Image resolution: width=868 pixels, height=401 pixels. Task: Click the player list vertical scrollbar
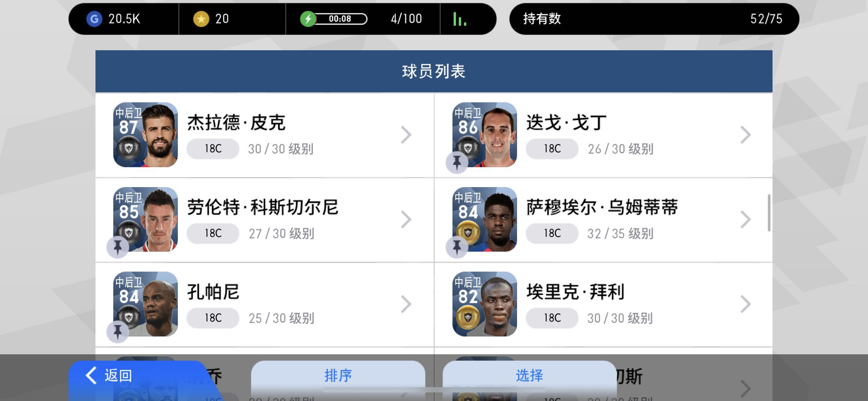pyautogui.click(x=769, y=213)
